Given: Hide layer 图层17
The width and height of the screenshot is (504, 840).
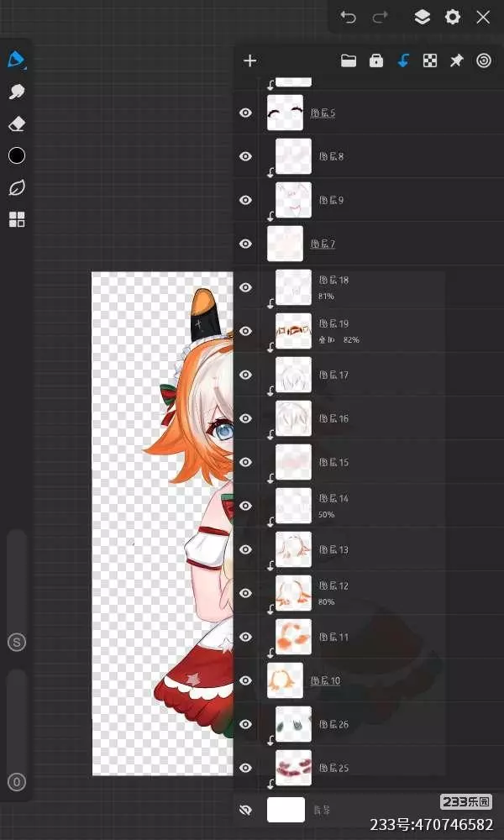Looking at the screenshot, I should click(x=246, y=375).
